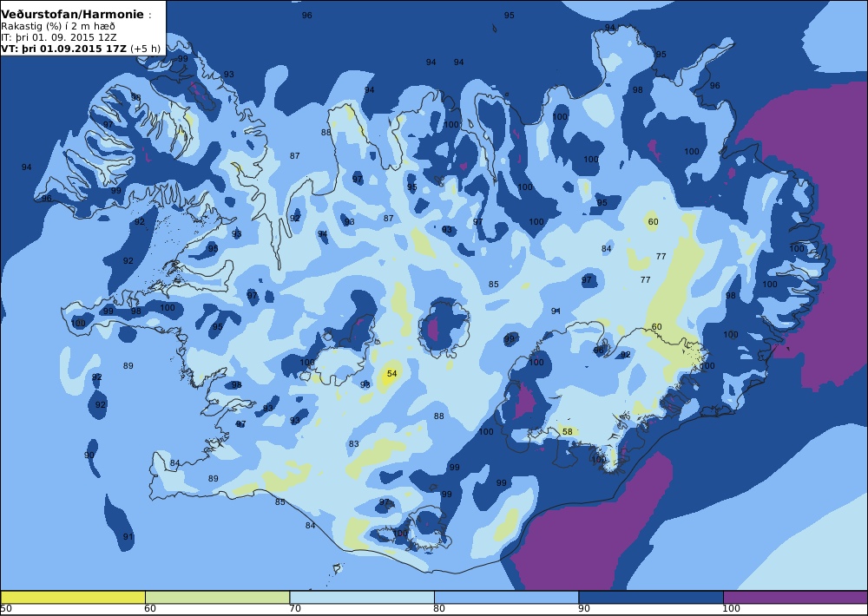This screenshot has width=868, height=616.
Task: Click the pale green 60–70 legend band
Action: coord(218,597)
